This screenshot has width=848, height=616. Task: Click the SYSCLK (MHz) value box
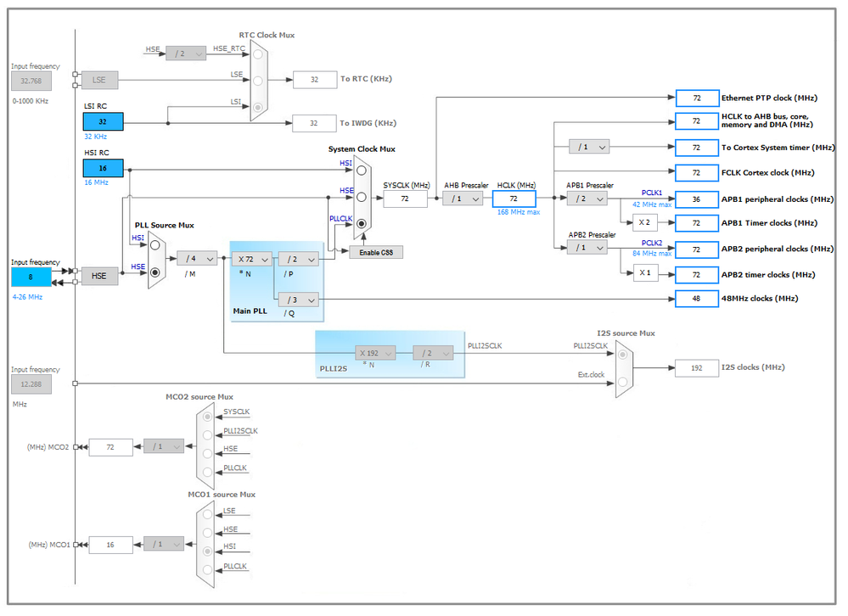[x=405, y=199]
